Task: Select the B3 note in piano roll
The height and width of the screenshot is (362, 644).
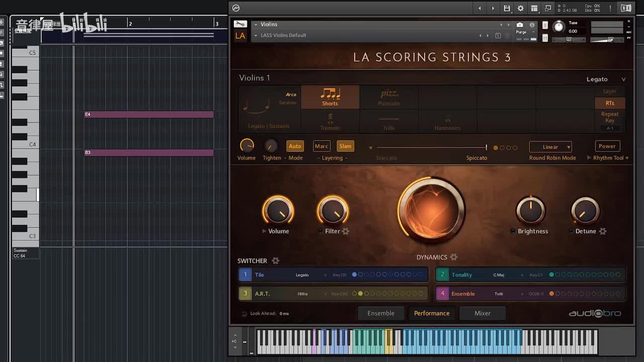Action: [149, 153]
